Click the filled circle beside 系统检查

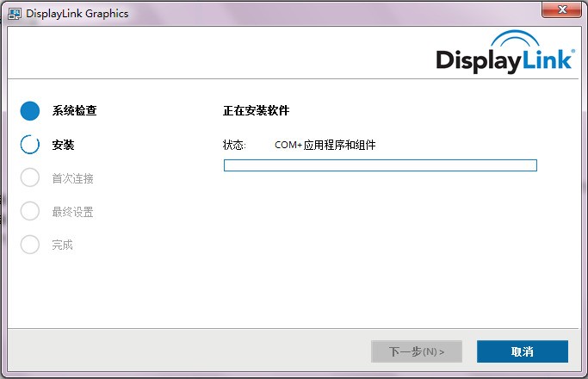[30, 111]
